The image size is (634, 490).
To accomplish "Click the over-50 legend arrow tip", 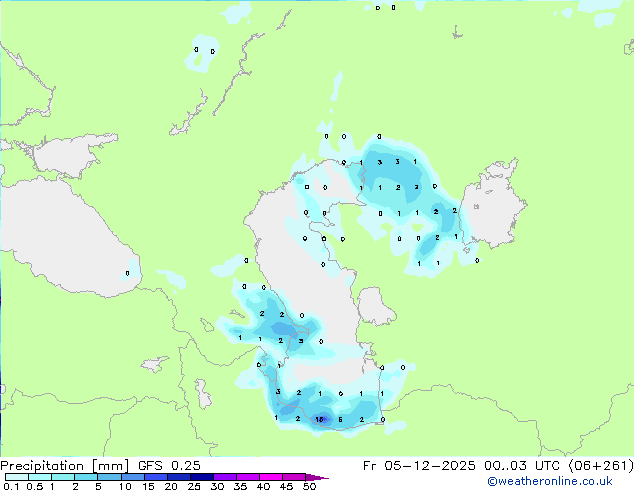I will point(317,478).
